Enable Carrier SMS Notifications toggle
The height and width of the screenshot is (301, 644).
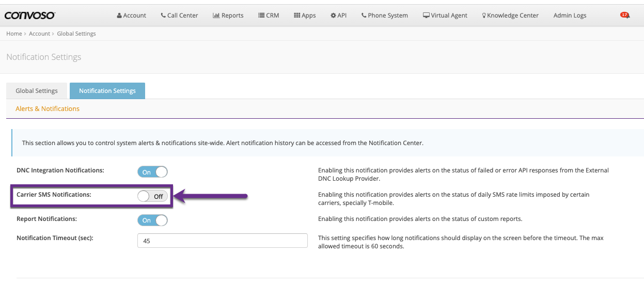coord(152,196)
